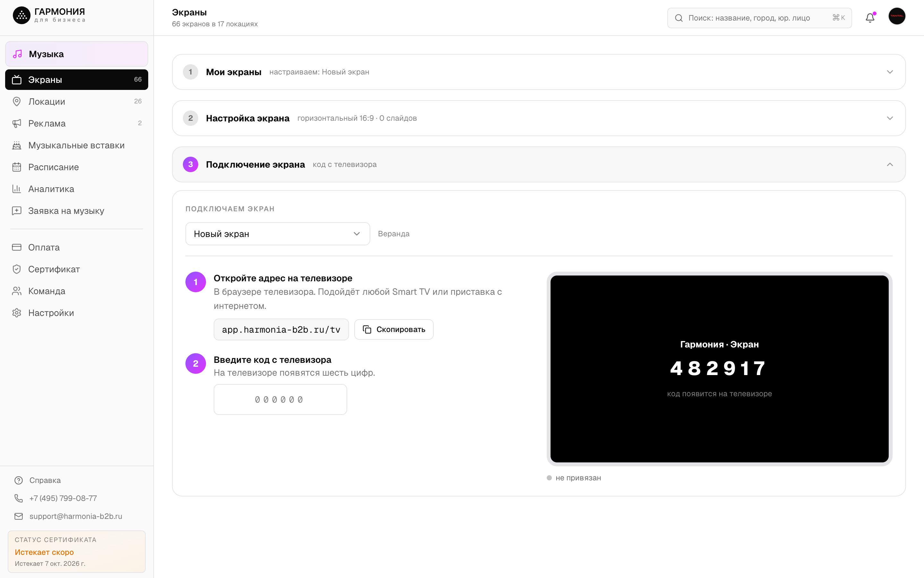
Task: Click the Веранда location label
Action: click(x=394, y=233)
